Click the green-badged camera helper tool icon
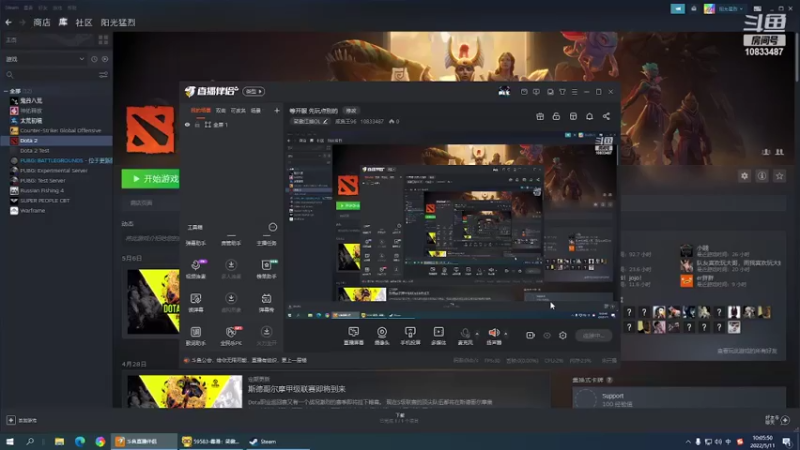Viewport: 800px width, 450px height. pos(266,265)
